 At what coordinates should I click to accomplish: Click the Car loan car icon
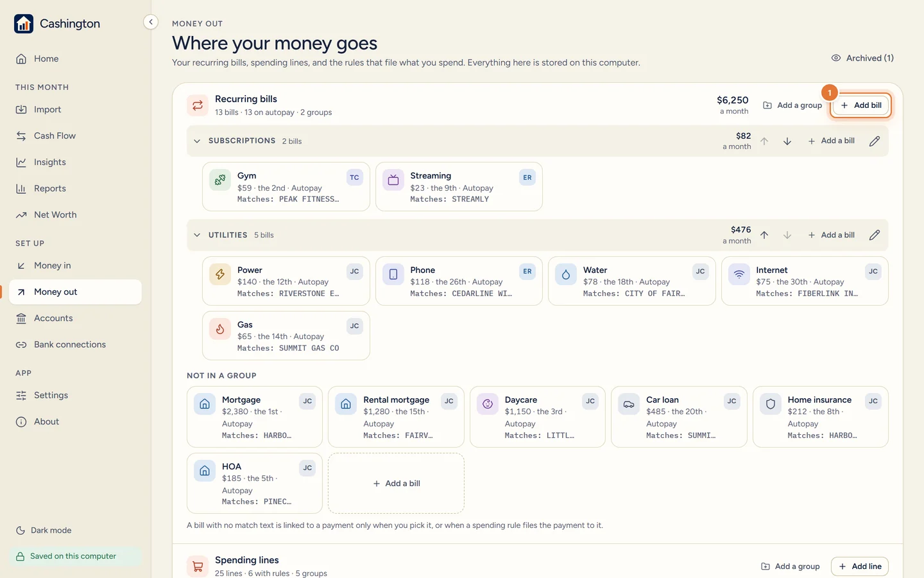(x=629, y=404)
